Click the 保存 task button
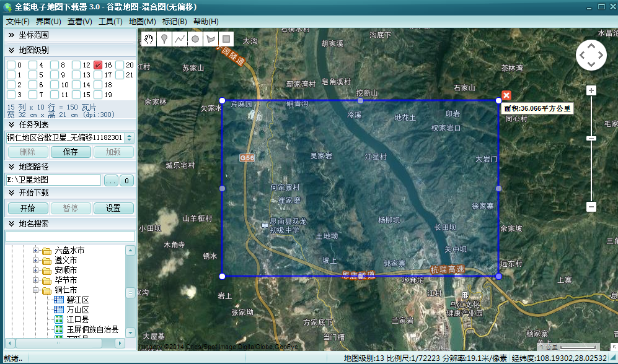618x364 pixels. 71,152
